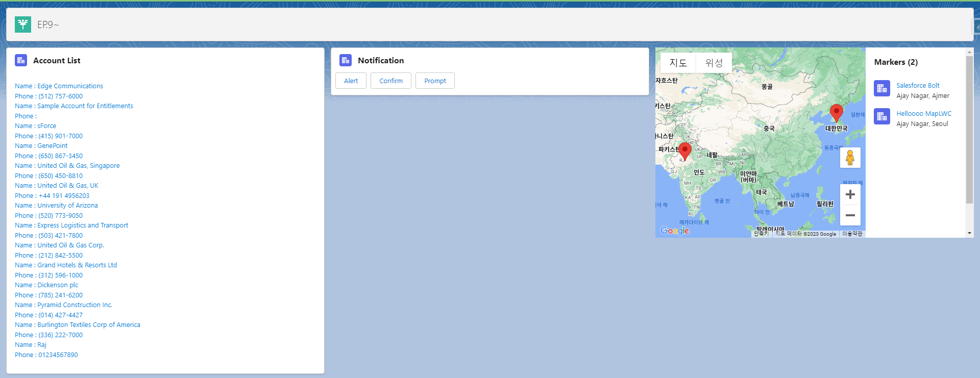Click the 'Markers (2)' heading

[896, 62]
